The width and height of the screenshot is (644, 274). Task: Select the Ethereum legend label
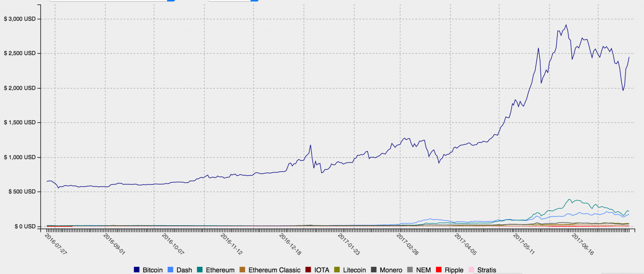(220, 270)
